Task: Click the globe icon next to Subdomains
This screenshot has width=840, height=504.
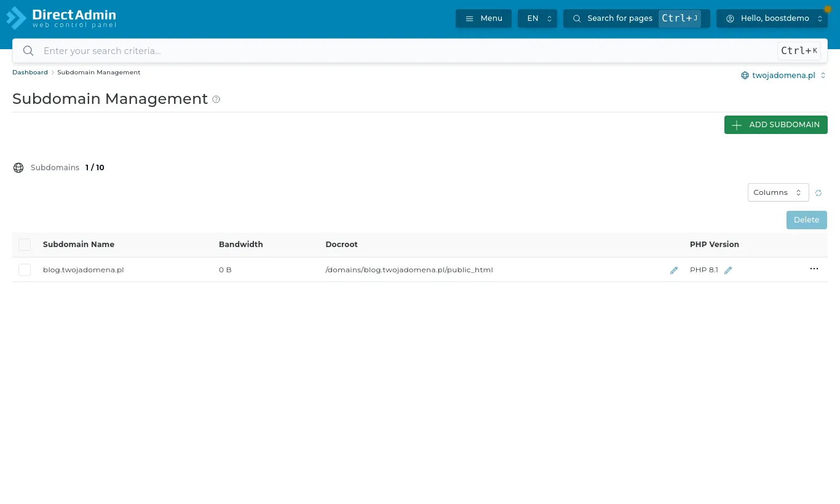Action: click(18, 168)
